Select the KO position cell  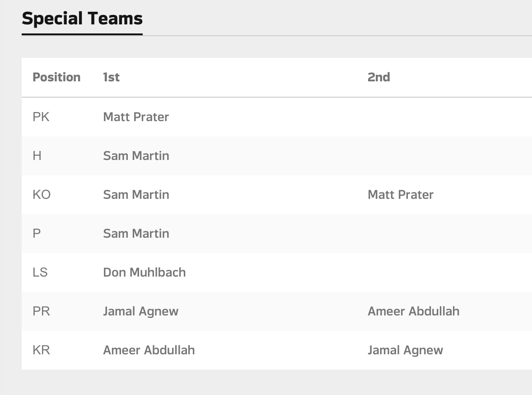pos(42,195)
